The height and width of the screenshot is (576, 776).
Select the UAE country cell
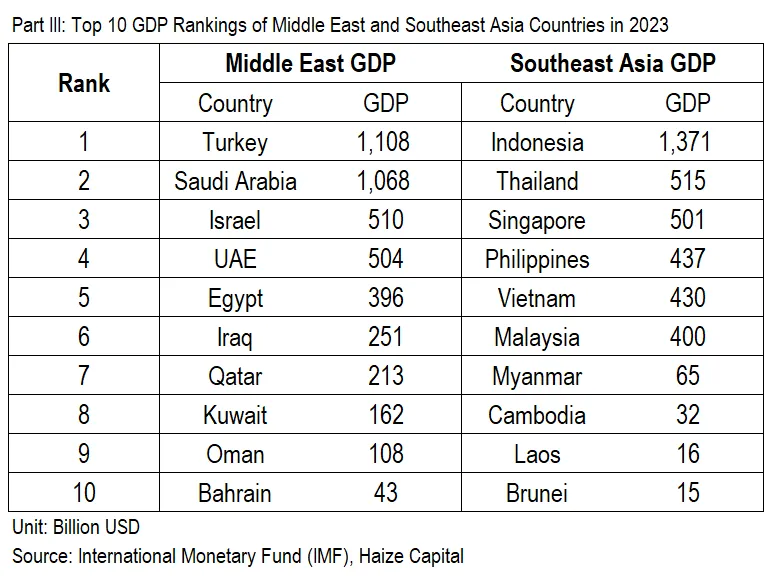click(x=235, y=259)
